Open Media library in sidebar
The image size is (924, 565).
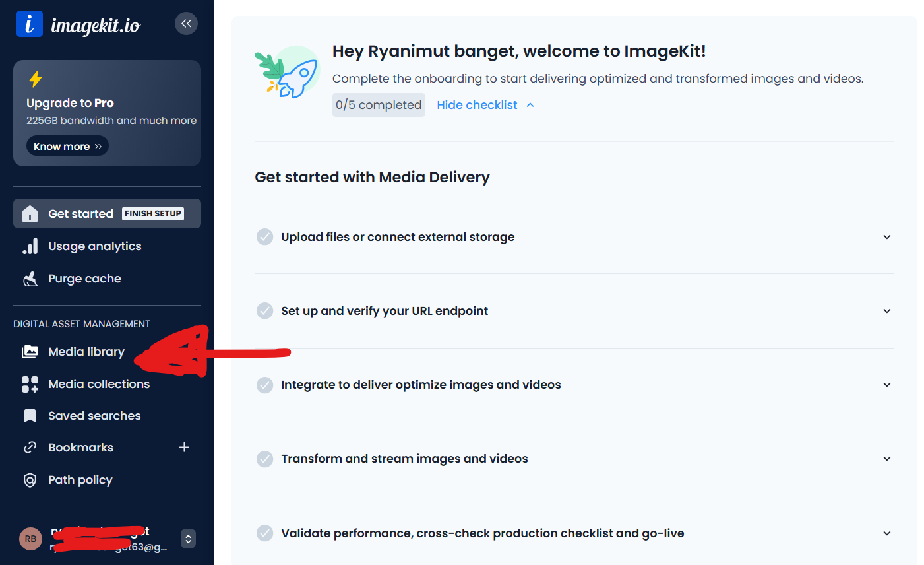(86, 352)
